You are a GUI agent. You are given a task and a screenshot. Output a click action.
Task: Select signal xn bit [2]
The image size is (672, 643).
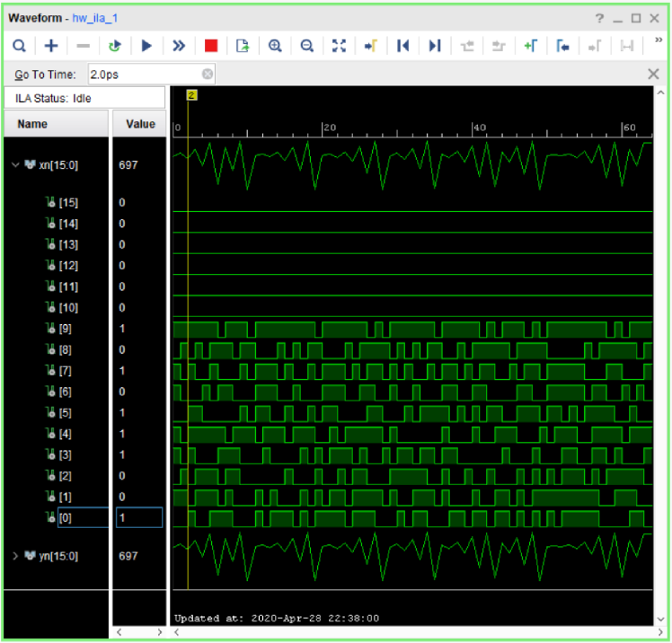66,475
